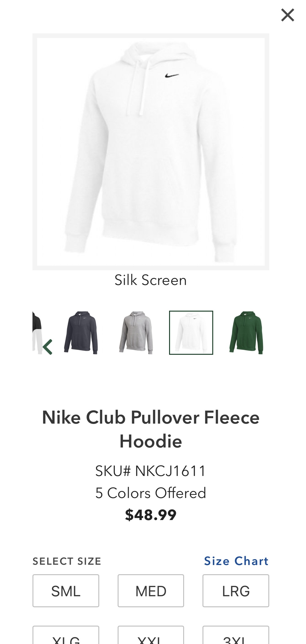Choose size MED
Image resolution: width=306 pixels, height=644 pixels.
point(151,591)
